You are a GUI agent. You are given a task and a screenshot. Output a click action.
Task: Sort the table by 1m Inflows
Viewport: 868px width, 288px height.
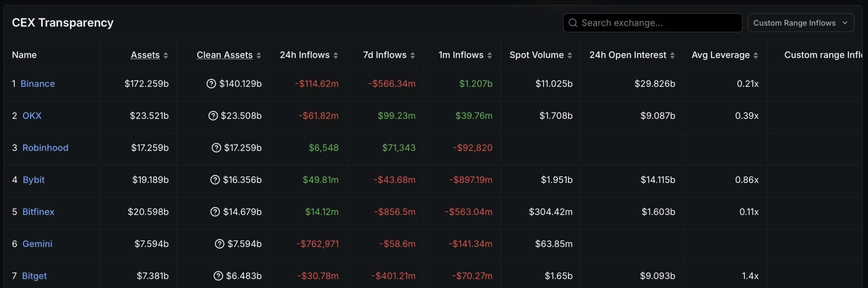pos(464,55)
